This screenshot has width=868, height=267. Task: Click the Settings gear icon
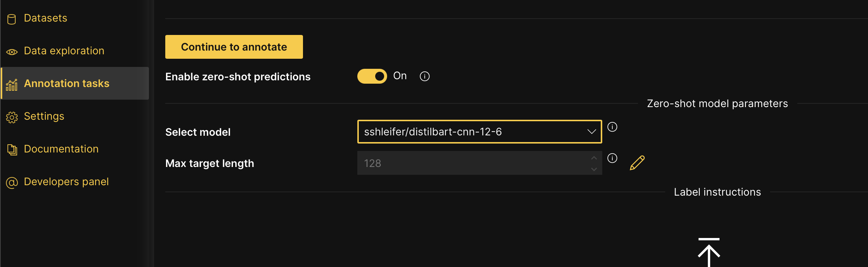point(12,117)
